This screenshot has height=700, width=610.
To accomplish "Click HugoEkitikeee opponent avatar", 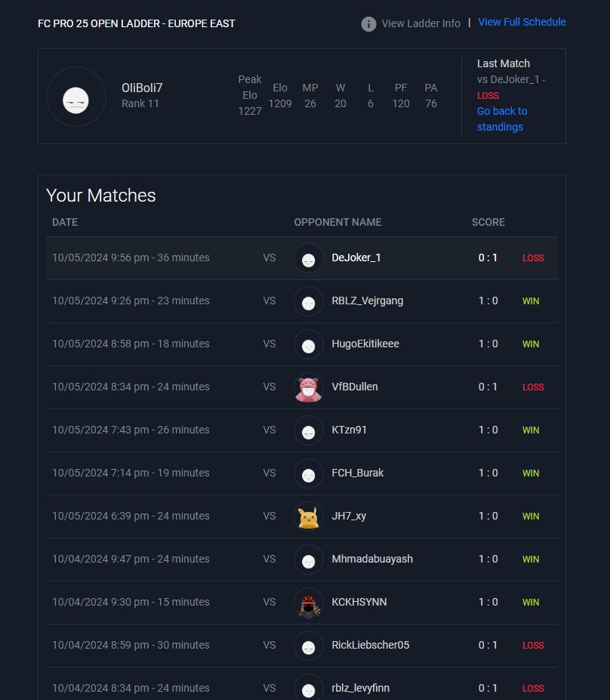I will (308, 344).
